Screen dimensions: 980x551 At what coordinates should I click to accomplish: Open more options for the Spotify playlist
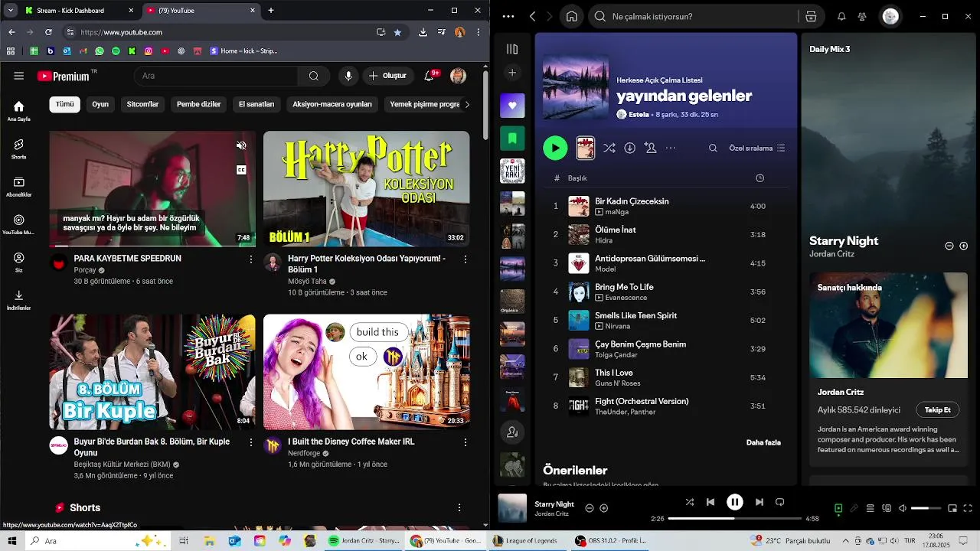click(671, 148)
